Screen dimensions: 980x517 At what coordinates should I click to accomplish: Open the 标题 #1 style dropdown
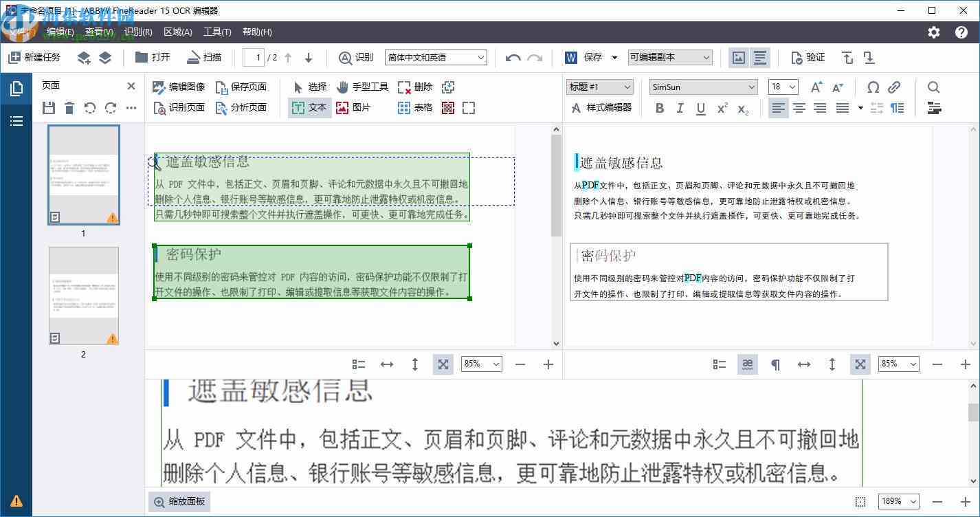[599, 87]
